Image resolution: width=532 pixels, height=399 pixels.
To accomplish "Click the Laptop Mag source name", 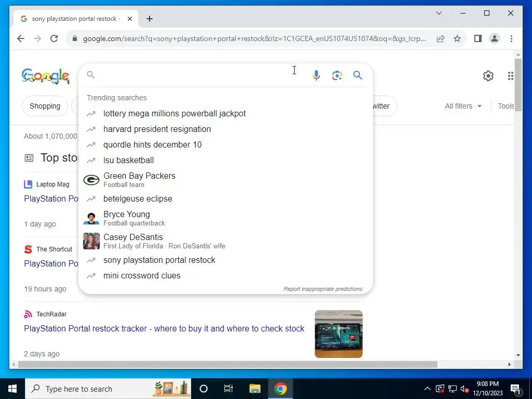I will coord(52,184).
